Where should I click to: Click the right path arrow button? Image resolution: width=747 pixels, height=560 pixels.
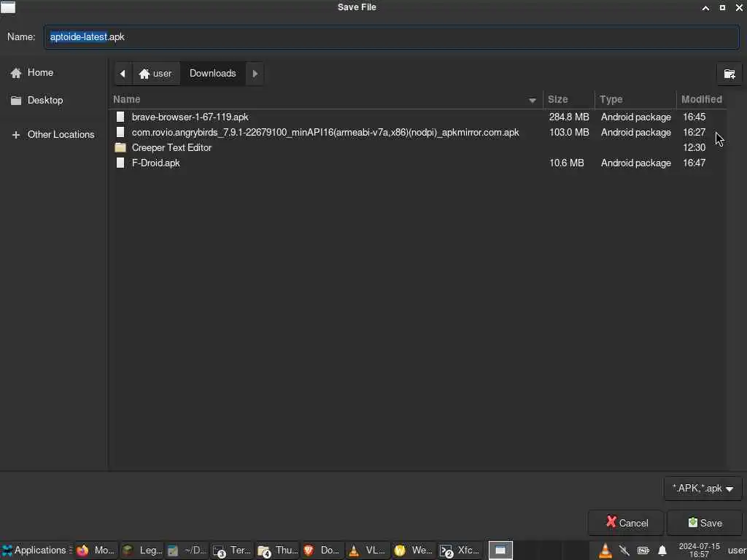click(255, 74)
